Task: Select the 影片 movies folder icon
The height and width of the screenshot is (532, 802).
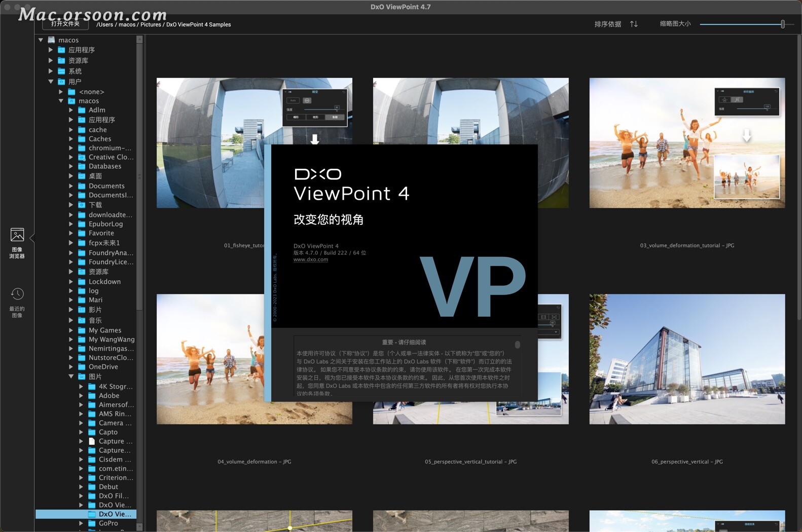Action: [x=82, y=310]
